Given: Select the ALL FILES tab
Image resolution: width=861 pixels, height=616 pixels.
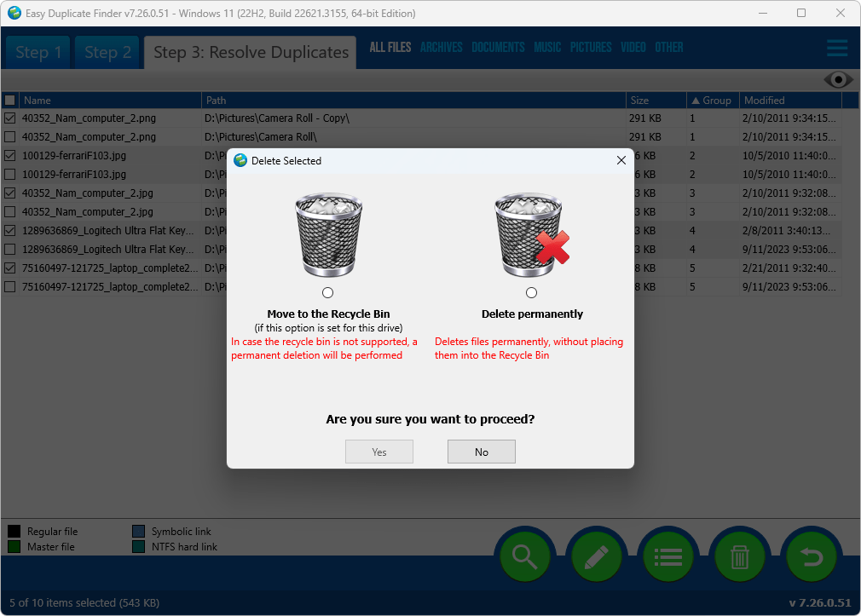Looking at the screenshot, I should (x=390, y=47).
